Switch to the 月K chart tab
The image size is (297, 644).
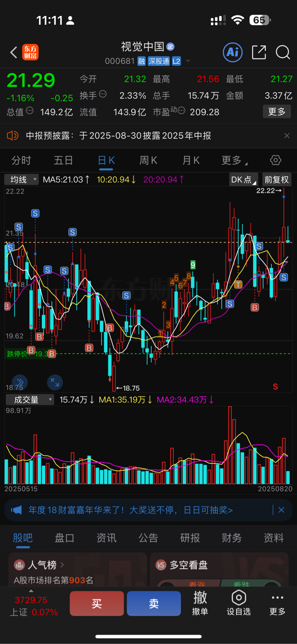191,161
